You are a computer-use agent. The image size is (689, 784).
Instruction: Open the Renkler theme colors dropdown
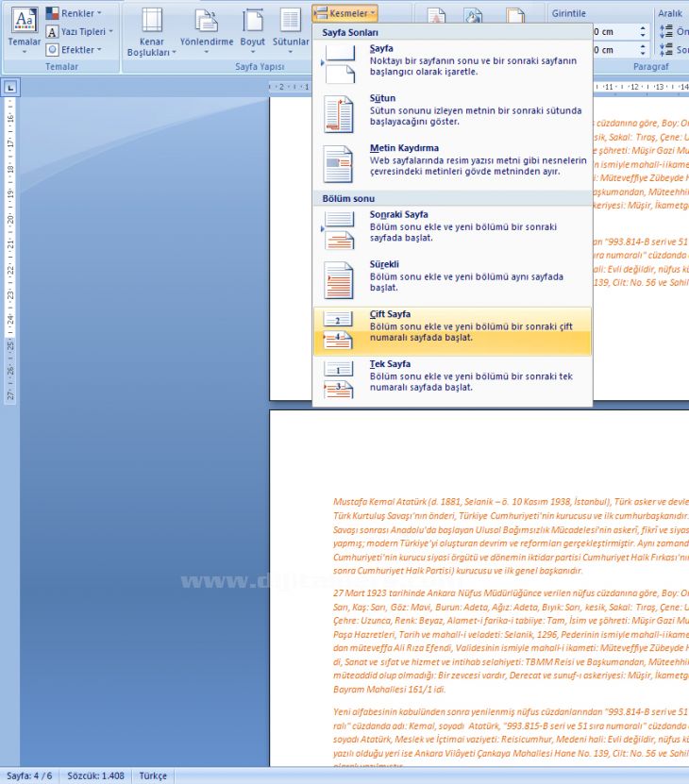pos(74,13)
